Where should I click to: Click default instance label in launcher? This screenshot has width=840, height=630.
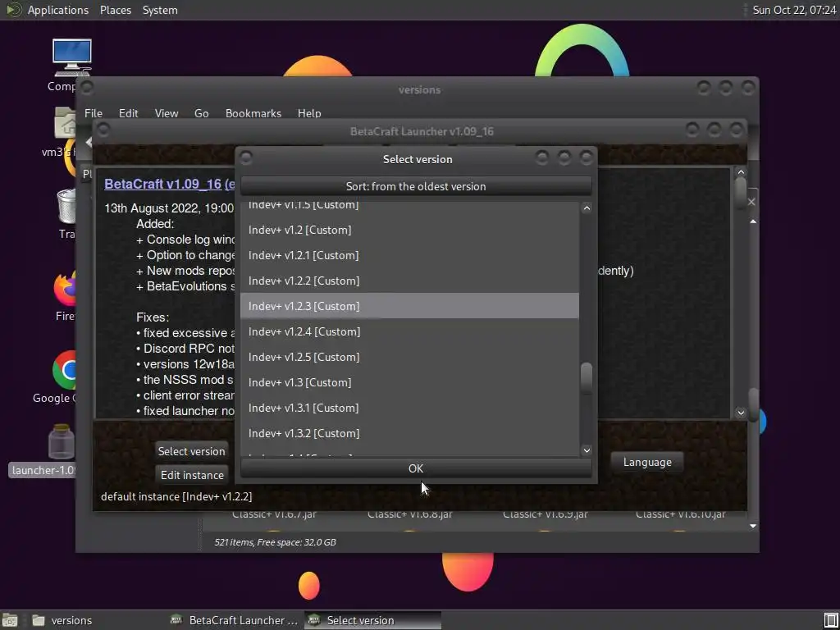tap(176, 496)
